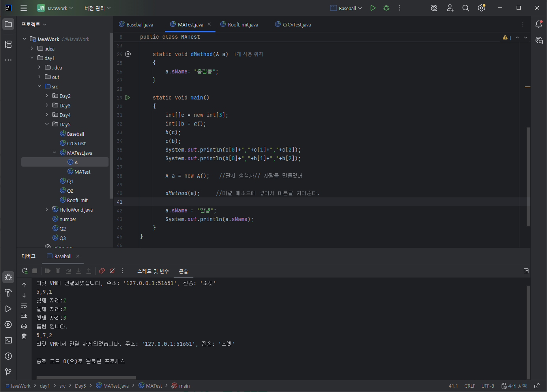Open the Code With Me icon
Viewport: 547px width, 392px height.
click(450, 8)
